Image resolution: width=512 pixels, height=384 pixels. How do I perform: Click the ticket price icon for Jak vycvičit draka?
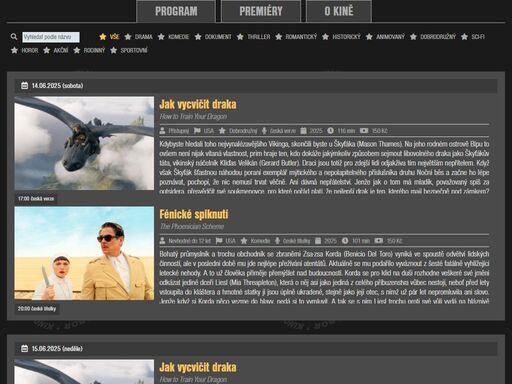point(364,131)
